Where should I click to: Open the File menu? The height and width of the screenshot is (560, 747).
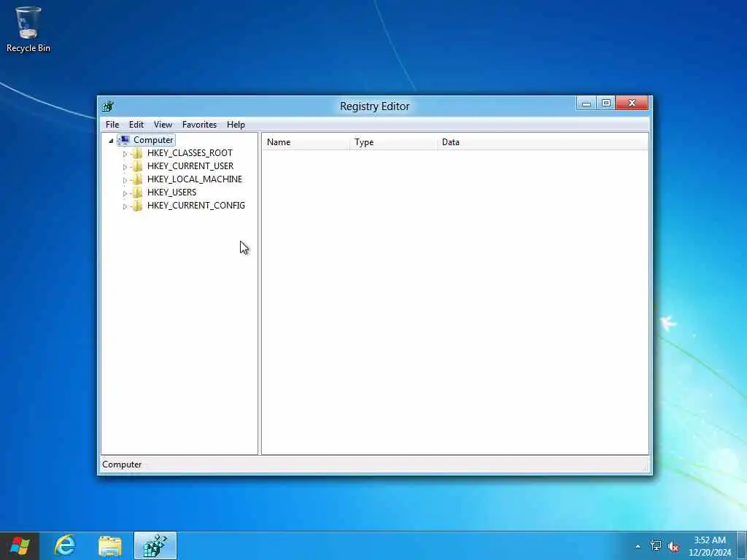(x=112, y=124)
